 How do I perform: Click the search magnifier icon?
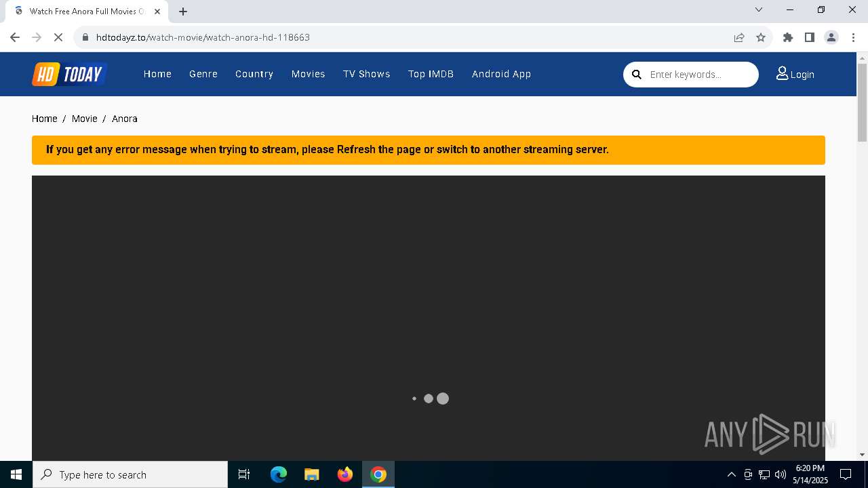[x=637, y=75]
